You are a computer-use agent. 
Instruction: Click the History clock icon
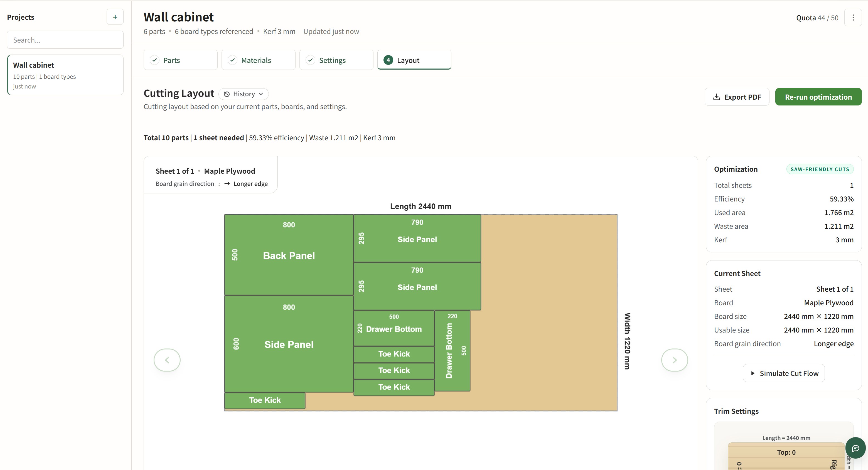click(x=227, y=94)
